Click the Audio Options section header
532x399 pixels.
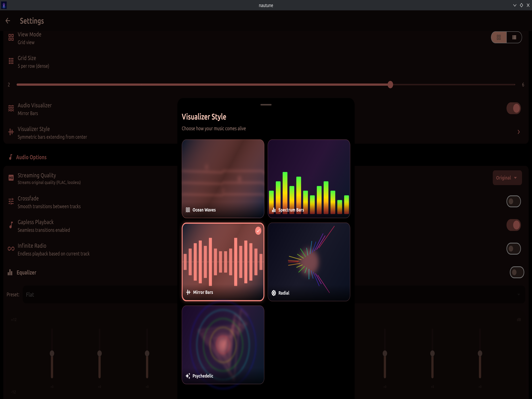coord(31,157)
